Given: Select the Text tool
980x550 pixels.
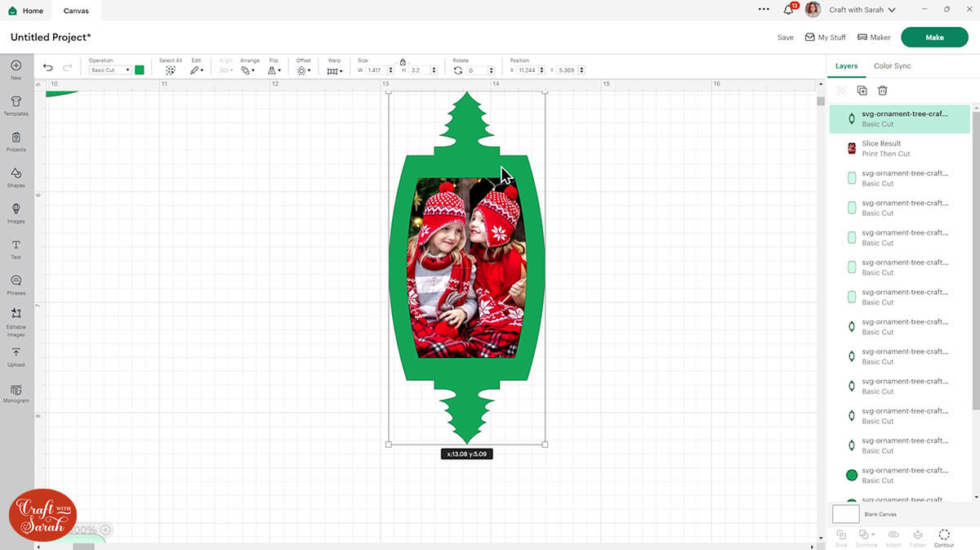Looking at the screenshot, I should click(16, 248).
